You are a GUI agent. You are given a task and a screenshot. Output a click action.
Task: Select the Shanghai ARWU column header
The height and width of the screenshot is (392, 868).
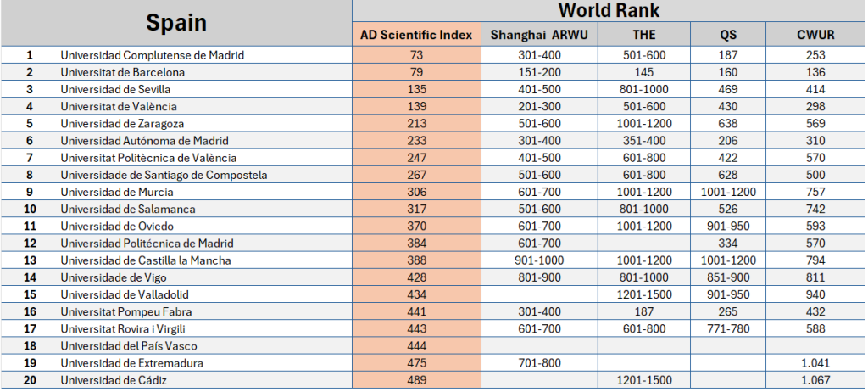point(539,35)
